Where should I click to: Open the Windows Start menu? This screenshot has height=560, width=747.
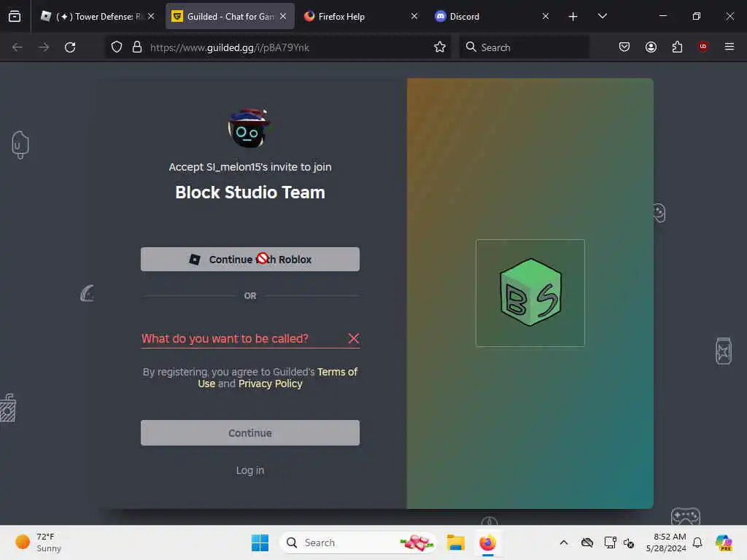pyautogui.click(x=260, y=542)
